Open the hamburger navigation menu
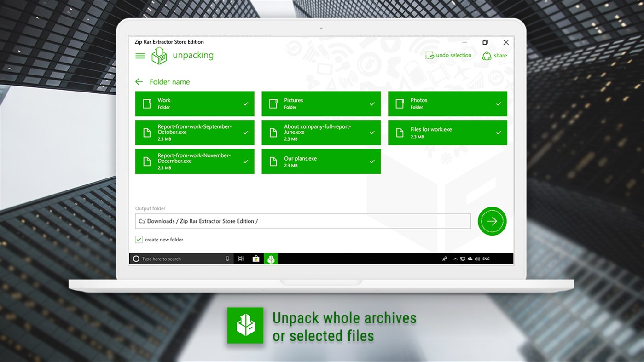Screen dimensions: 644x362 140,55
